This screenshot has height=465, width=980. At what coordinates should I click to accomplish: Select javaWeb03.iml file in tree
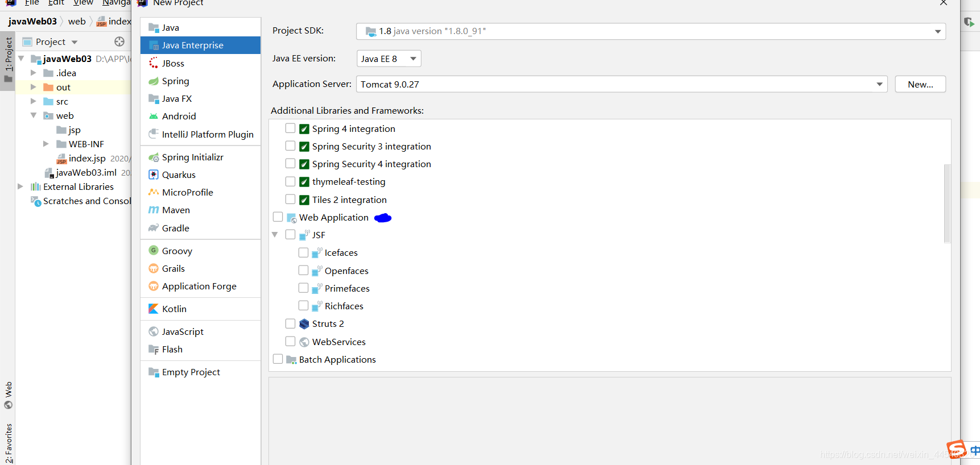(x=86, y=173)
